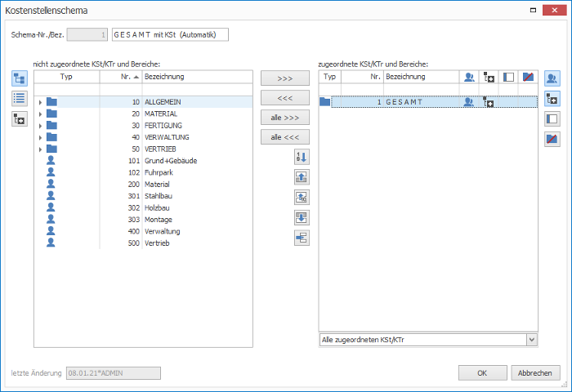Click tree-plus icon in GESAMT row
This screenshot has height=392, width=572.
click(489, 102)
